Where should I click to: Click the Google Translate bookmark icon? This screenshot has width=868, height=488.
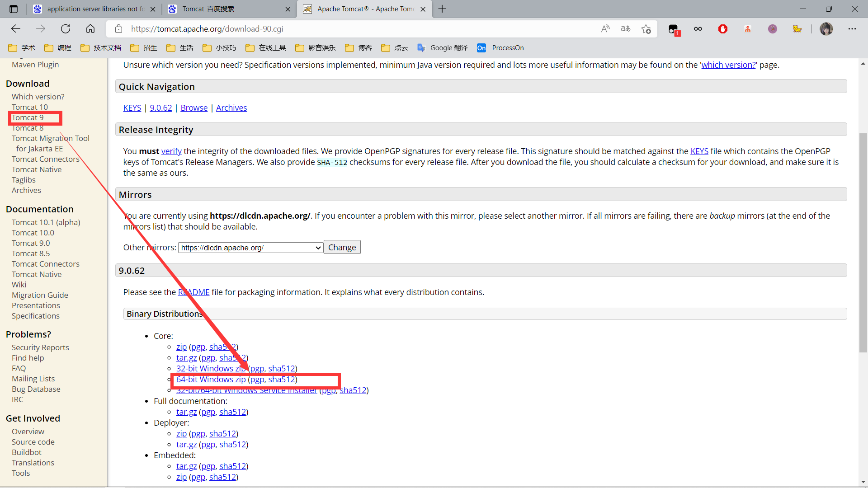point(422,47)
